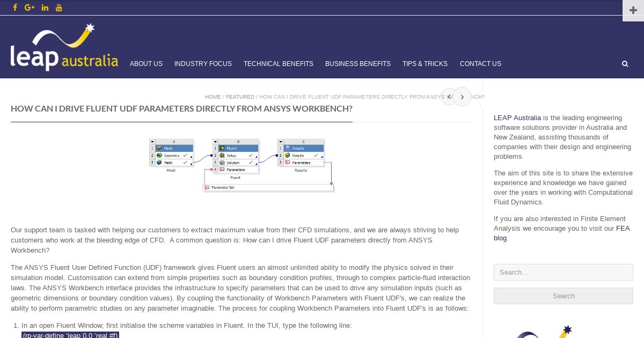This screenshot has width=644, height=338.
Task: Click the highlighted rp-var-define code line
Action: pyautogui.click(x=70, y=335)
